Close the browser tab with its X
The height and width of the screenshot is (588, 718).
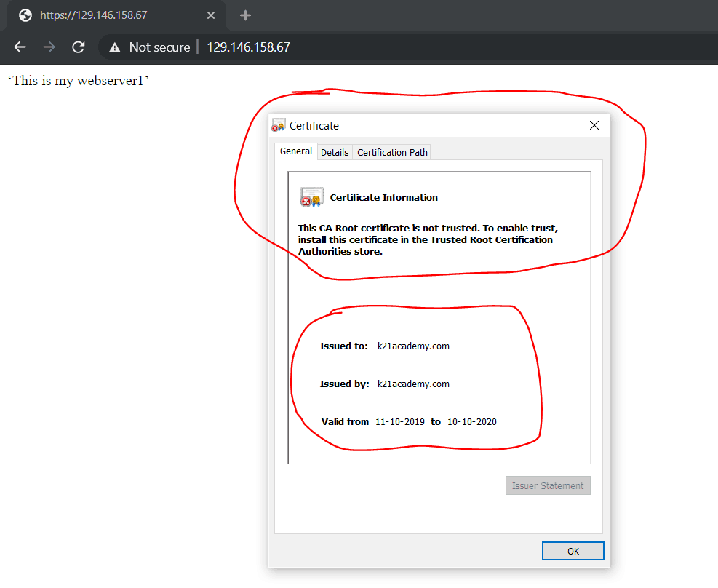pos(210,15)
